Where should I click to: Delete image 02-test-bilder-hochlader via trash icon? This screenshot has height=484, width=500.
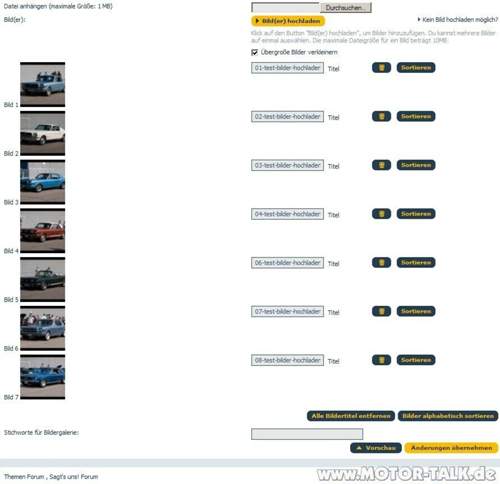click(x=381, y=116)
